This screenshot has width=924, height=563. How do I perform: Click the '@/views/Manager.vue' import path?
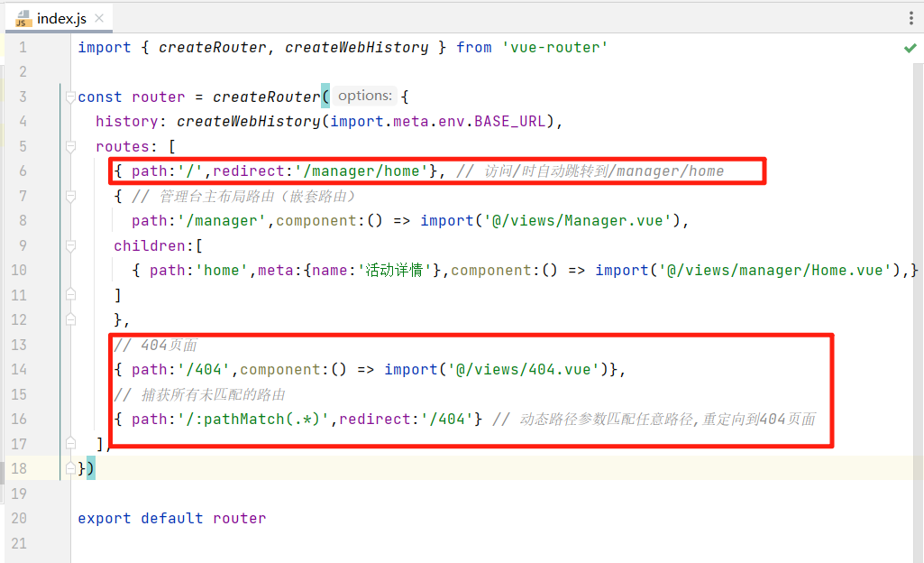tap(578, 220)
